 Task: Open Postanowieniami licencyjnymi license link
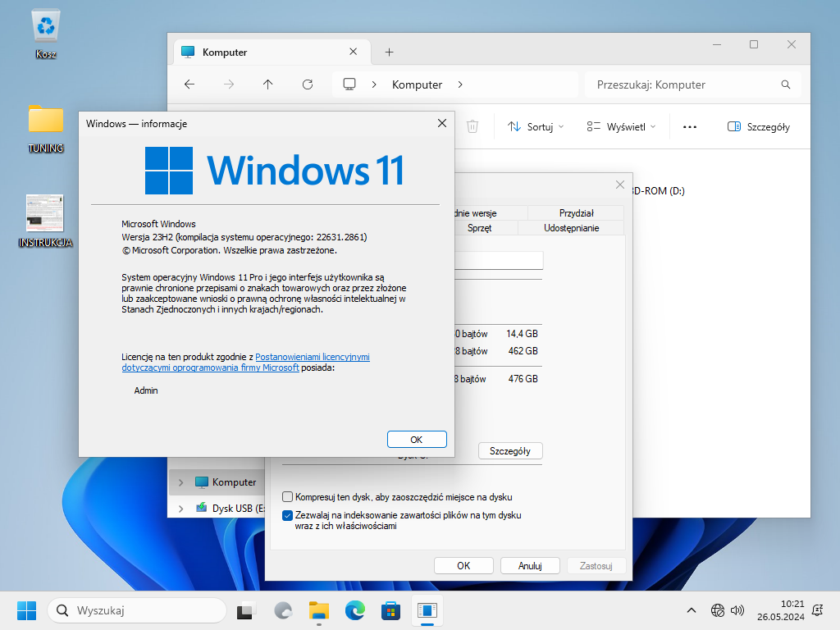tap(313, 357)
